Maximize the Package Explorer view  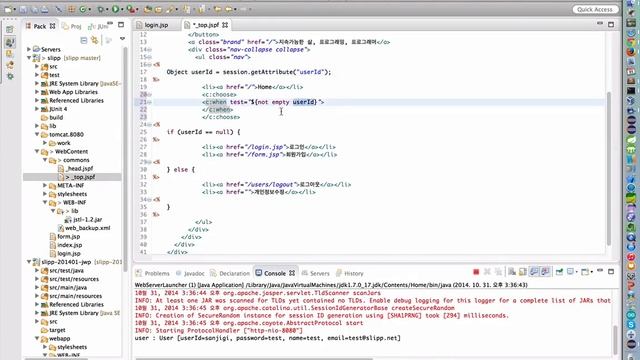pos(121,24)
